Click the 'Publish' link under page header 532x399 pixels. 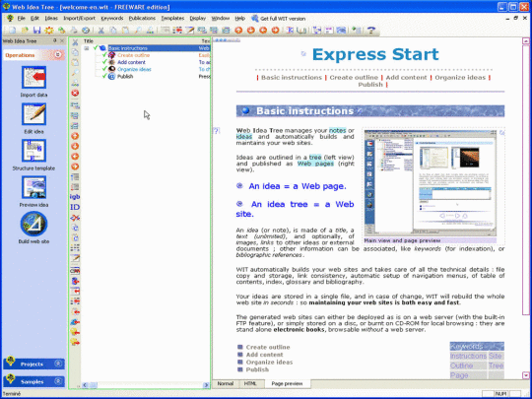370,85
